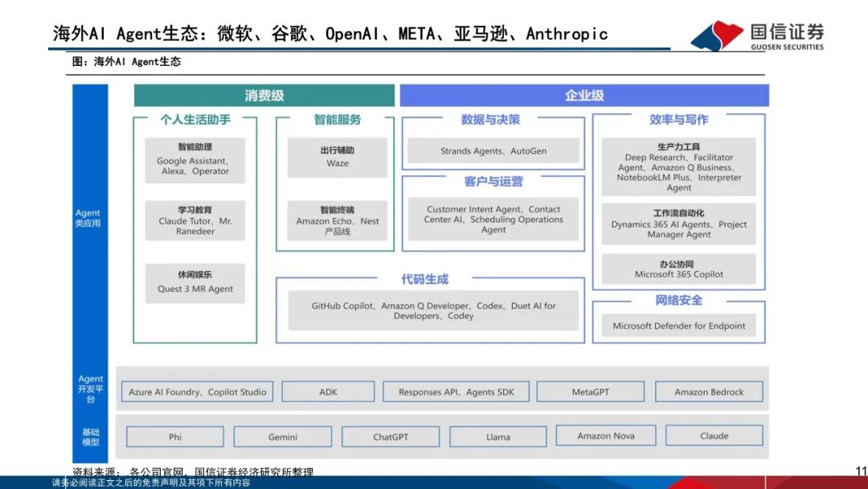Click the Agent开发平台 sidebar label
The height and width of the screenshot is (489, 868).
click(90, 388)
